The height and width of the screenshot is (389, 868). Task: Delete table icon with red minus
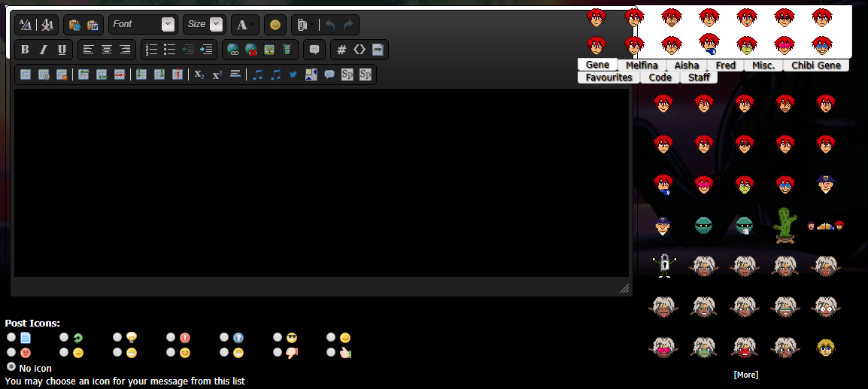(62, 74)
